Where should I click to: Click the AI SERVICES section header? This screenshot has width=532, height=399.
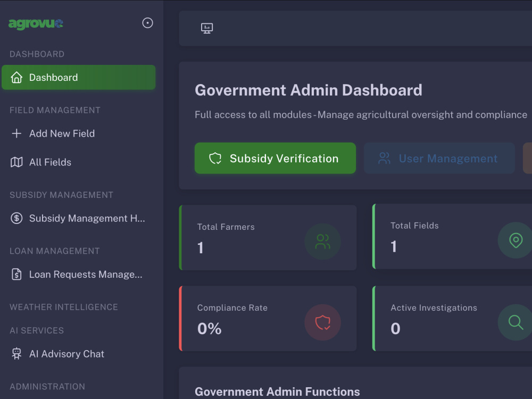37,330
